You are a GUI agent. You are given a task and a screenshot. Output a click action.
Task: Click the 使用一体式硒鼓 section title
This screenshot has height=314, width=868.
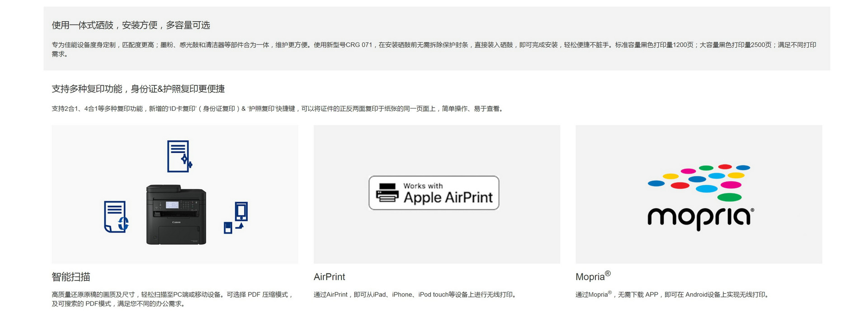(x=131, y=25)
